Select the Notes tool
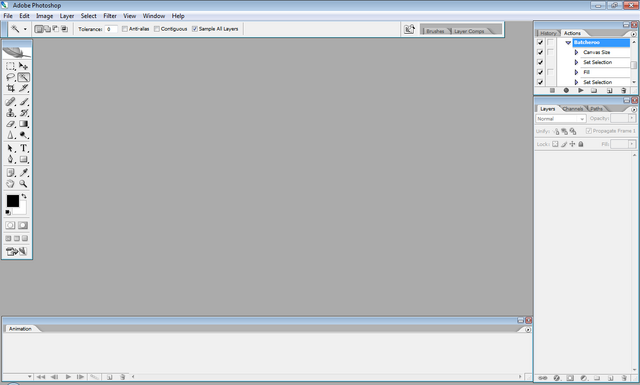This screenshot has width=640, height=385. tap(10, 173)
